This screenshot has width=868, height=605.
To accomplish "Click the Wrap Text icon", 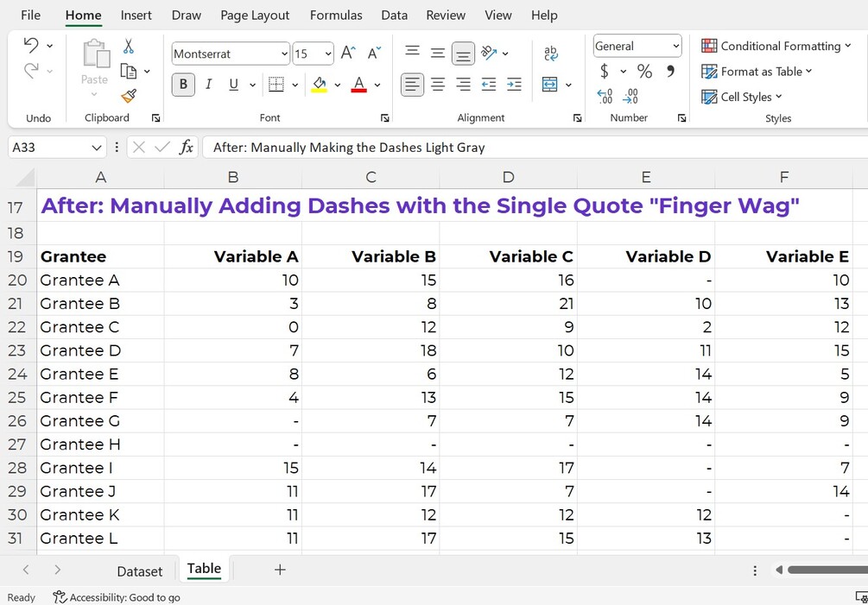I will (551, 54).
